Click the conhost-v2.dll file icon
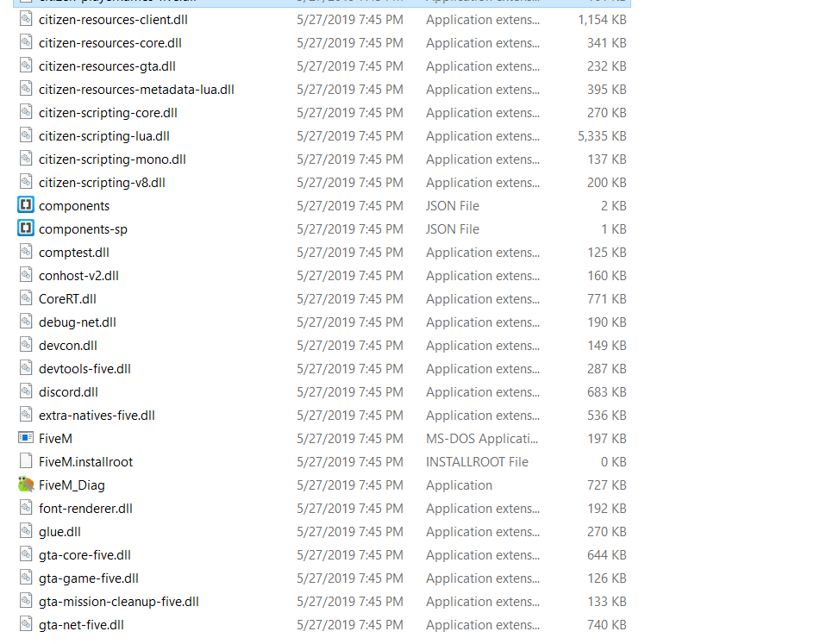The width and height of the screenshot is (820, 644). (x=26, y=275)
